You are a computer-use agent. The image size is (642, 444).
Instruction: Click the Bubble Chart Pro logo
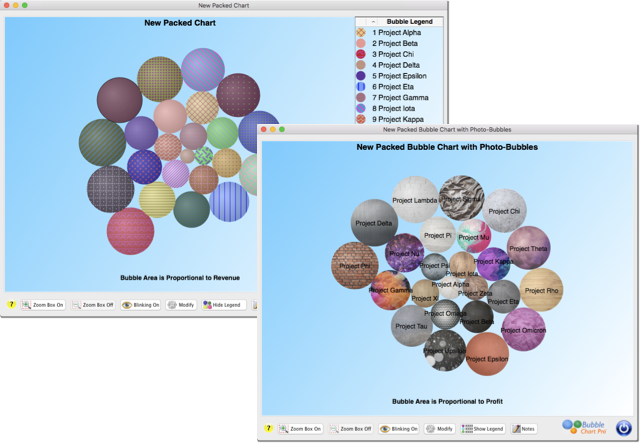tap(584, 427)
